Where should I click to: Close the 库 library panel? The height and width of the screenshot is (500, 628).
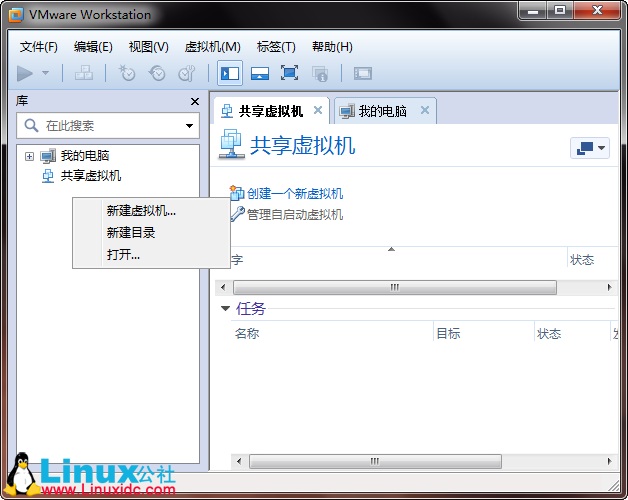[195, 102]
